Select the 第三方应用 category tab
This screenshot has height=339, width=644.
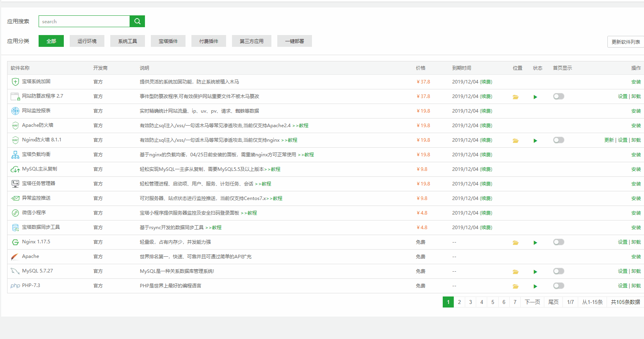(252, 41)
